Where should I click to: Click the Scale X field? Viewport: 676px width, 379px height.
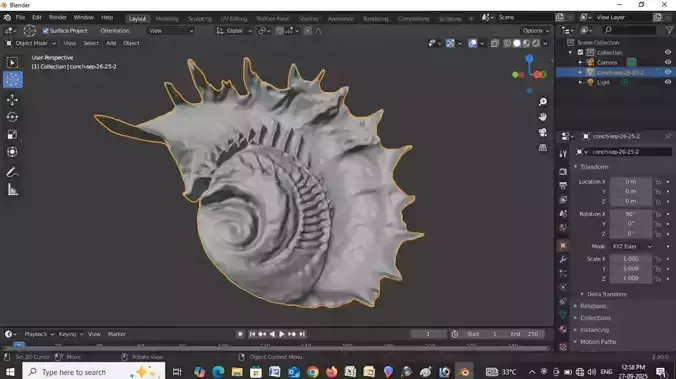631,259
